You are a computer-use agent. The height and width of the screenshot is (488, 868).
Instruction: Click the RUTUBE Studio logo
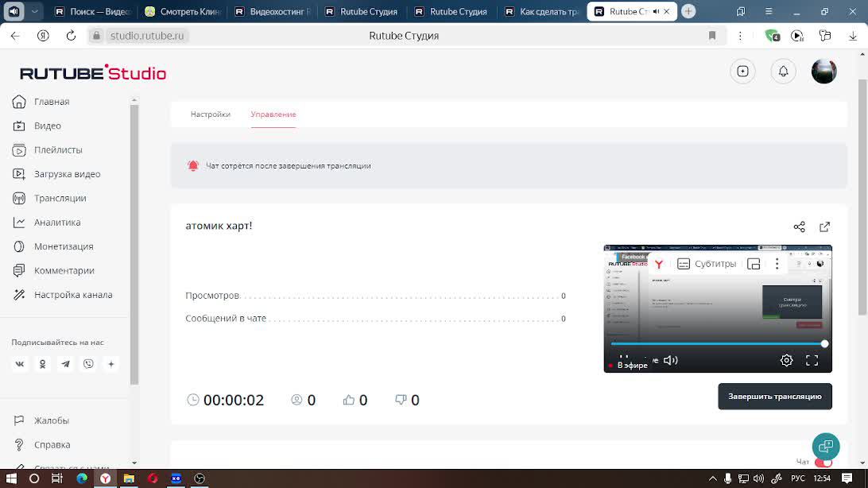pos(93,72)
